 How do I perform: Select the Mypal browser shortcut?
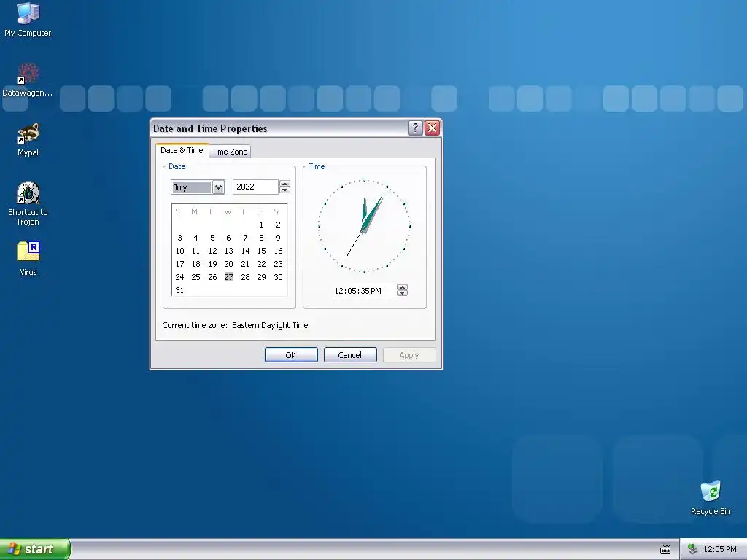coord(28,140)
